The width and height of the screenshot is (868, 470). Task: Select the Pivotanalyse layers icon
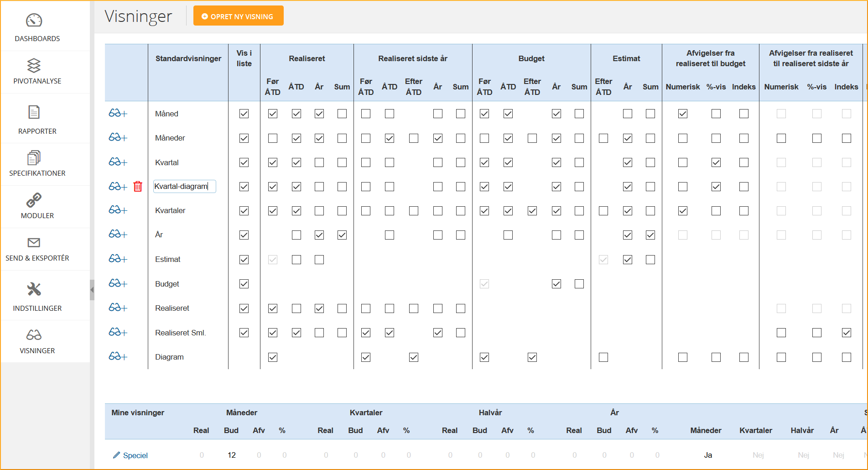(x=34, y=65)
